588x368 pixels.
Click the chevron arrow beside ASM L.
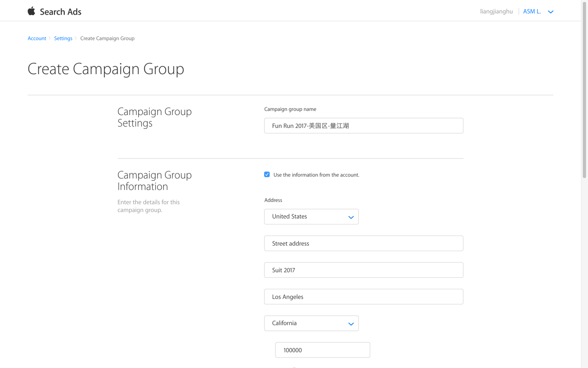tap(550, 12)
